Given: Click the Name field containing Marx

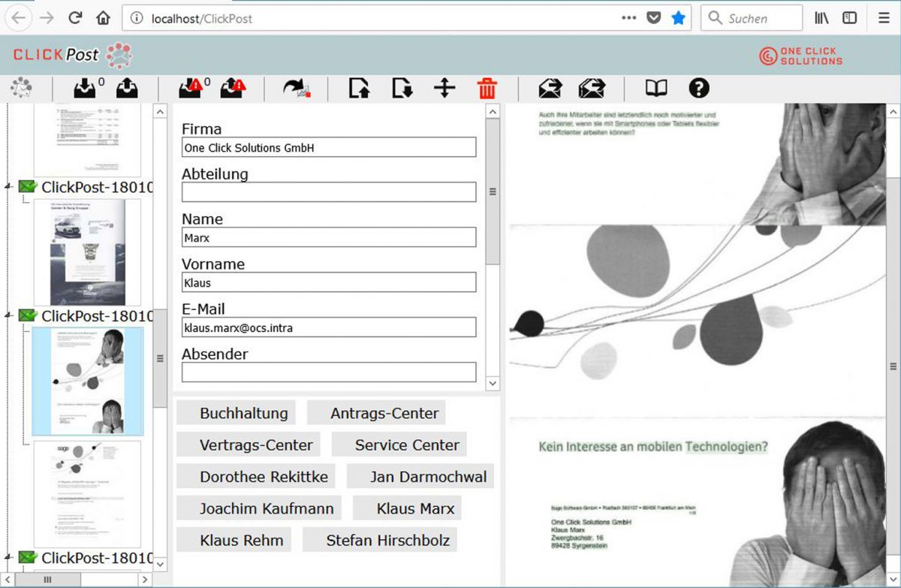Looking at the screenshot, I should (329, 237).
